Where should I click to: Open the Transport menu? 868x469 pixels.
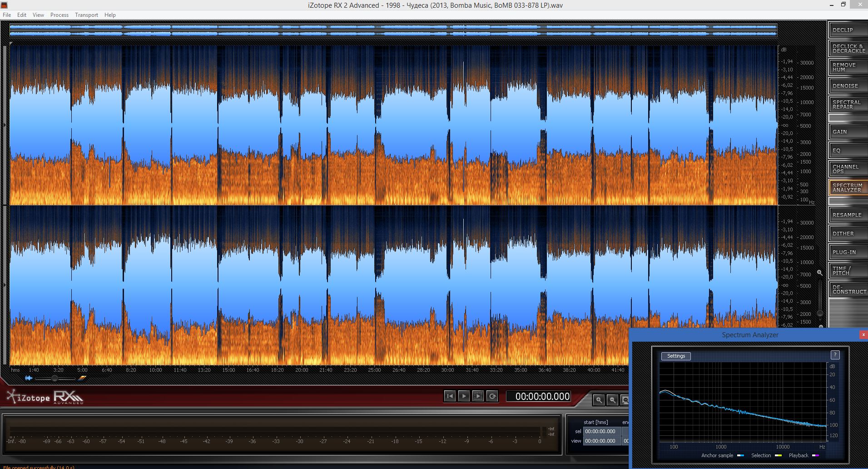[x=86, y=15]
